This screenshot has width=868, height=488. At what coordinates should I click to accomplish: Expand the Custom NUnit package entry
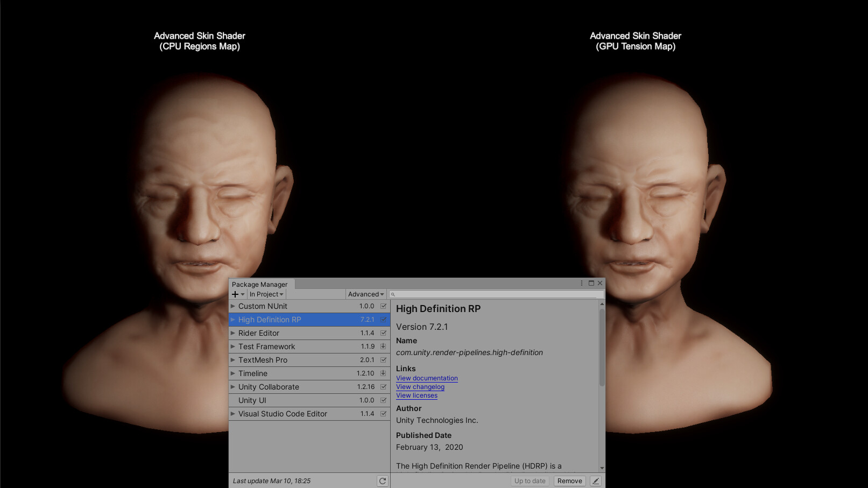point(232,306)
